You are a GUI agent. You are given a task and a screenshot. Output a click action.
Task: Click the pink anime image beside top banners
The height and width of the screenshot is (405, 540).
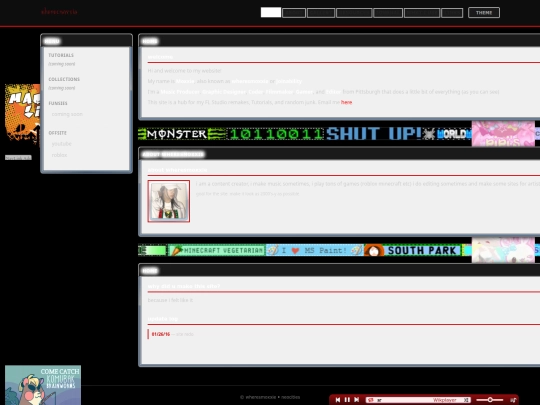point(503,134)
